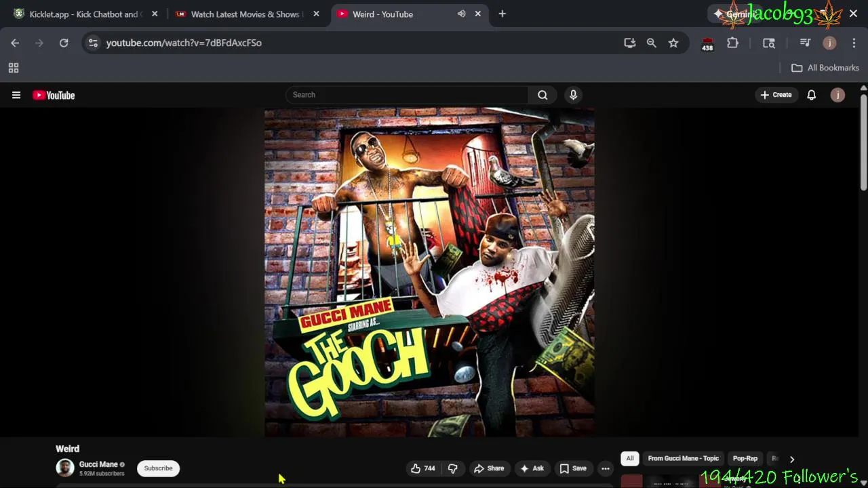868x488 pixels.
Task: Click the YouTube logo to go home
Action: tap(54, 95)
